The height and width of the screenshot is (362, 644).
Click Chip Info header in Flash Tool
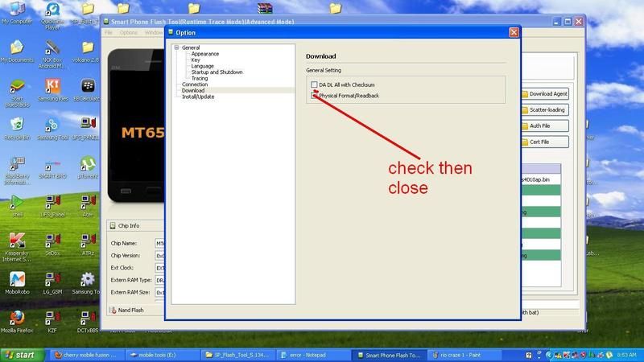[x=129, y=226]
